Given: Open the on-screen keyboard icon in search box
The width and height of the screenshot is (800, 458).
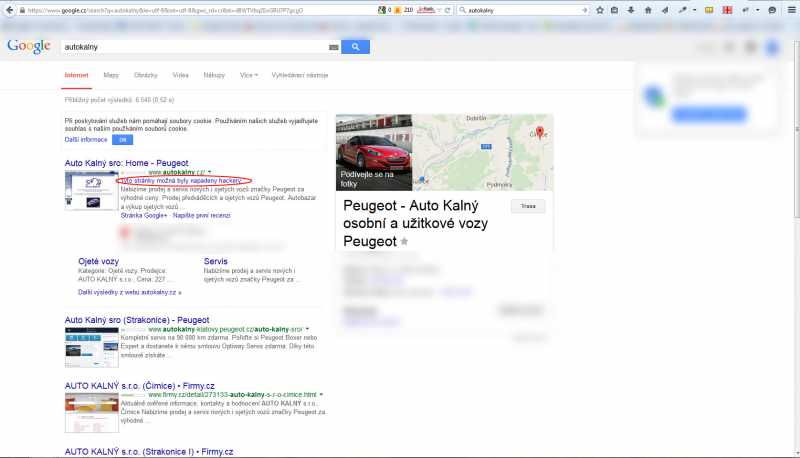Looking at the screenshot, I should [x=333, y=47].
